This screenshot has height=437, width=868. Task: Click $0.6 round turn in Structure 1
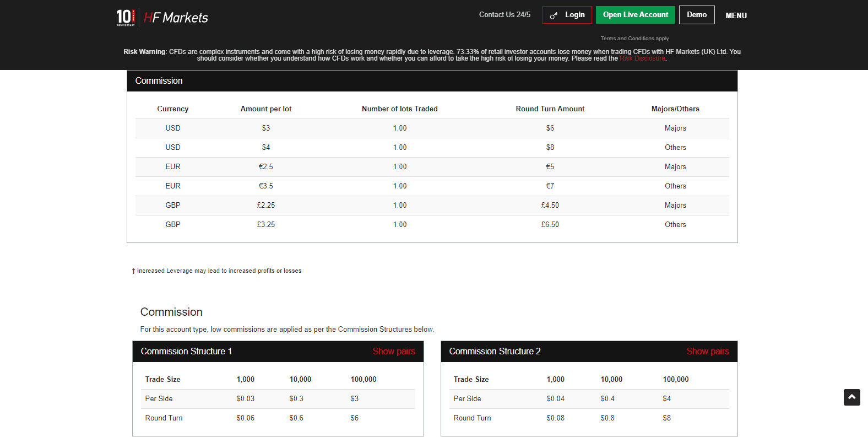click(x=296, y=418)
